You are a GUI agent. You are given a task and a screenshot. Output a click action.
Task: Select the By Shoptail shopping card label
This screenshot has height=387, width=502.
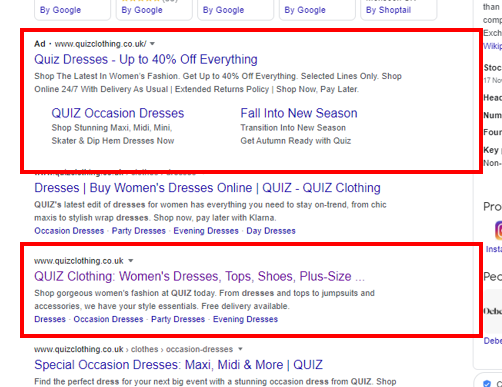click(388, 10)
